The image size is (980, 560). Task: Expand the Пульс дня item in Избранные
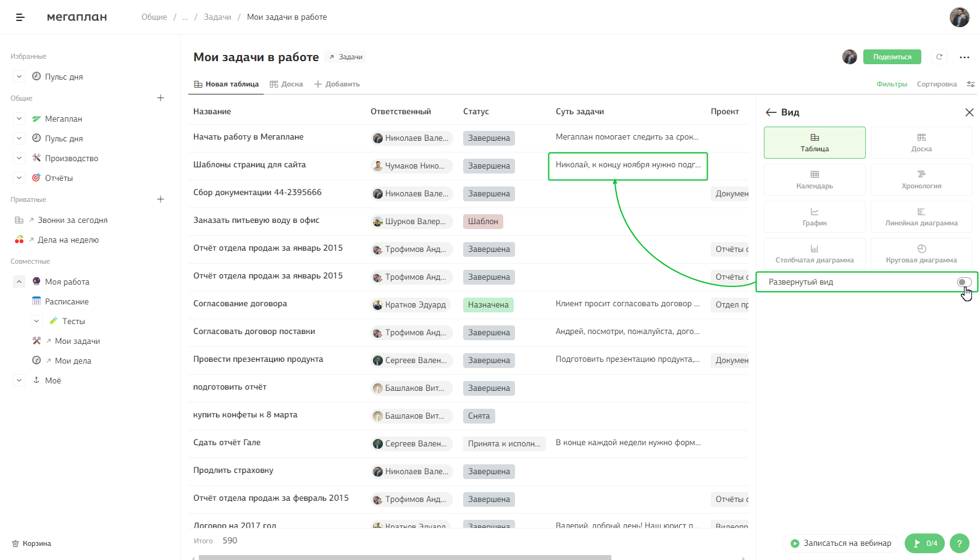click(19, 77)
